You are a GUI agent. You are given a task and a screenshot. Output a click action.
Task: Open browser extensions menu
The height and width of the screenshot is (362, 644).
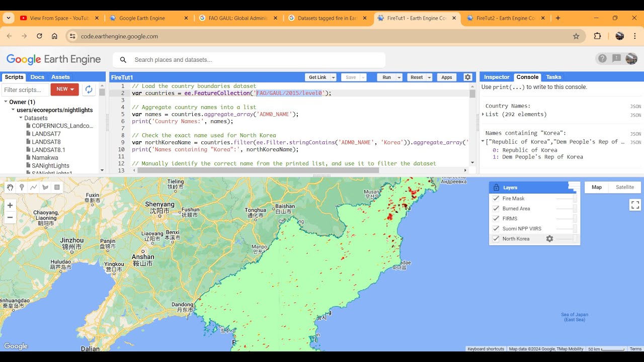[597, 36]
